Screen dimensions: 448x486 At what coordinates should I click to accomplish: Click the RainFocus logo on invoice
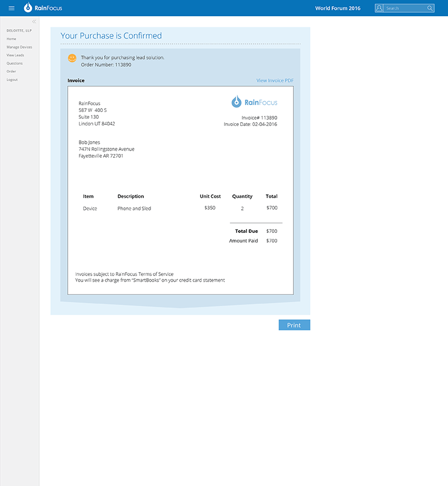click(254, 102)
